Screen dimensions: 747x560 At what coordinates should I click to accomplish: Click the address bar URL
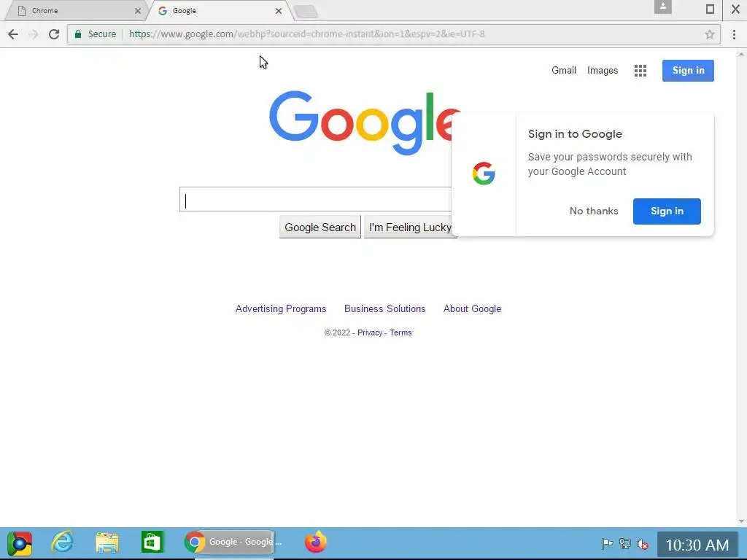307,34
